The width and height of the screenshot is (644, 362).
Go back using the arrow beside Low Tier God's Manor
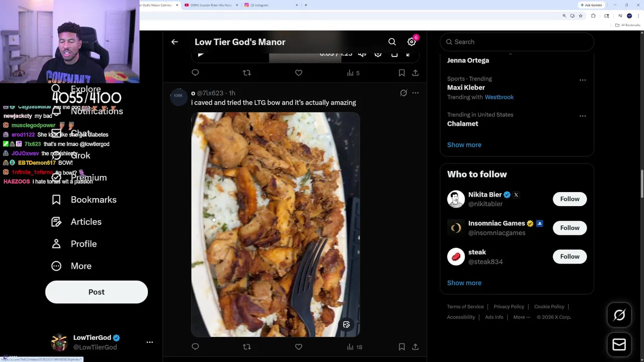[175, 42]
